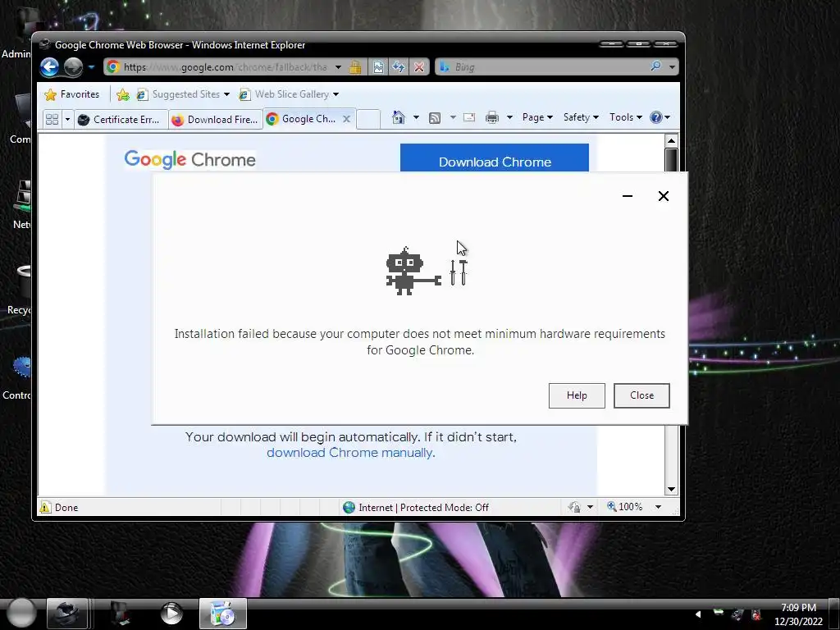Open the Windows Start orb

(21, 614)
